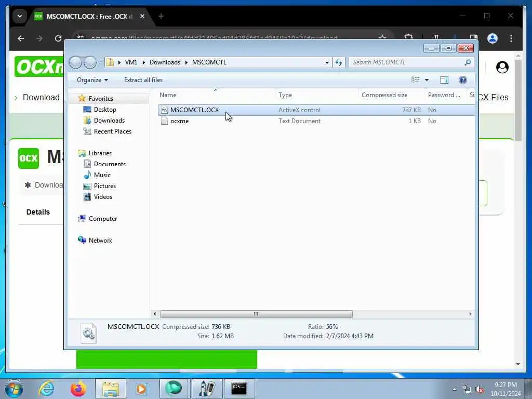The image size is (532, 399).
Task: Select Libraries in the navigation pane
Action: 100,153
